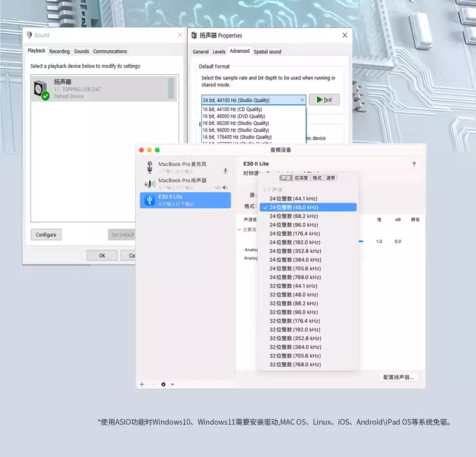This screenshot has height=457, width=476.
Task: Open the gear settings icon in Audio Devices
Action: 163,384
